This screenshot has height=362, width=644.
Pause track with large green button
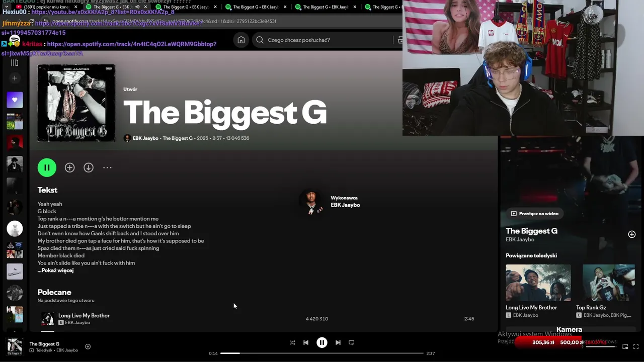(x=47, y=167)
